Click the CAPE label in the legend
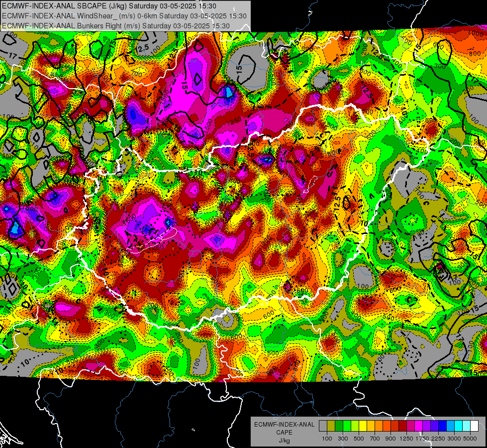Viewport: 487px width, 448px height. (284, 433)
